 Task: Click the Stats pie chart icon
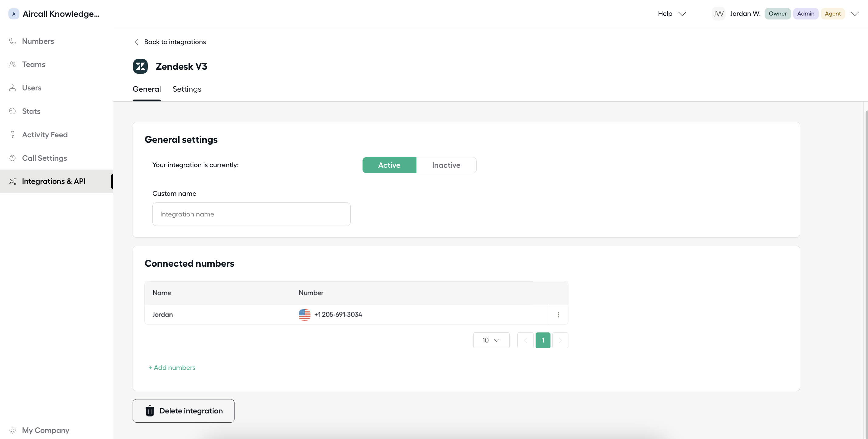click(12, 111)
